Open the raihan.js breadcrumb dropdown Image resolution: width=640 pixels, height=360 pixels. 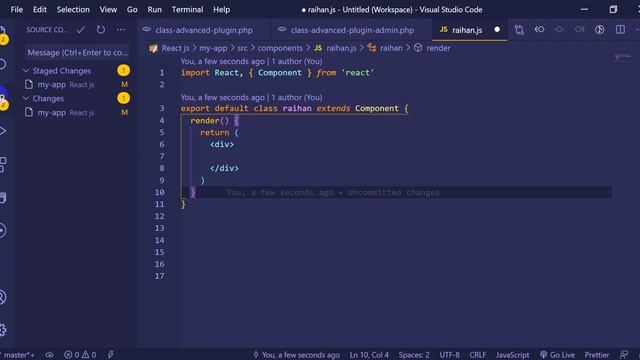(x=341, y=48)
